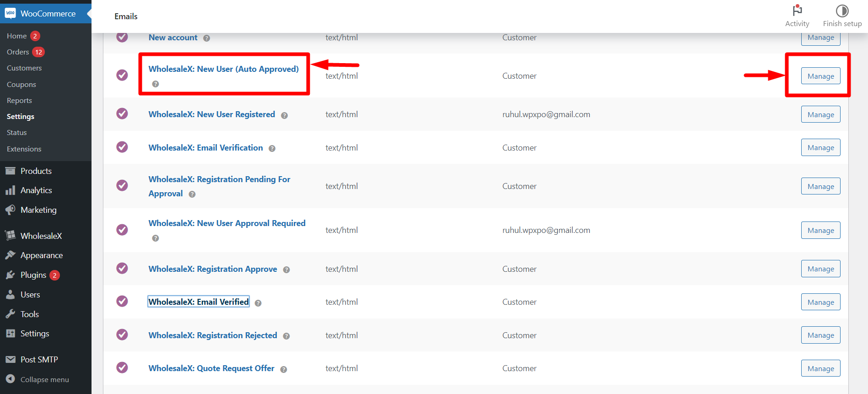Click help icon under New User (Auto Approved)
Image resolution: width=868 pixels, height=394 pixels.
click(x=156, y=84)
